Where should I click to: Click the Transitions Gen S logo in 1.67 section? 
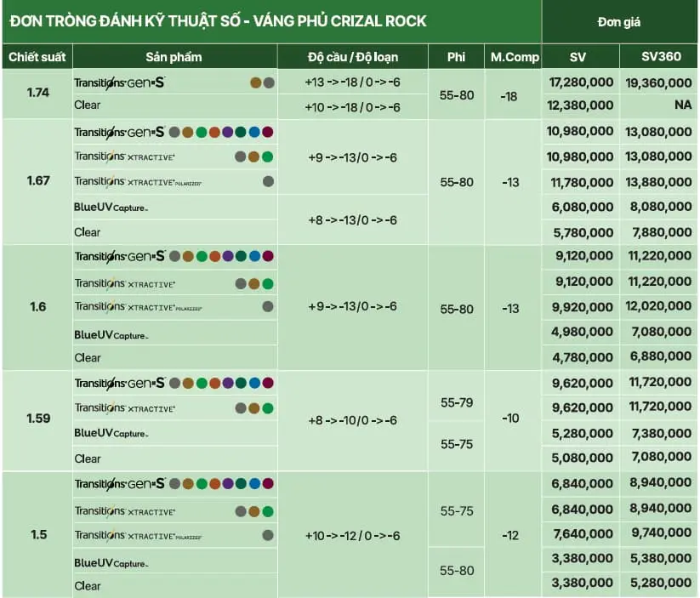119,132
